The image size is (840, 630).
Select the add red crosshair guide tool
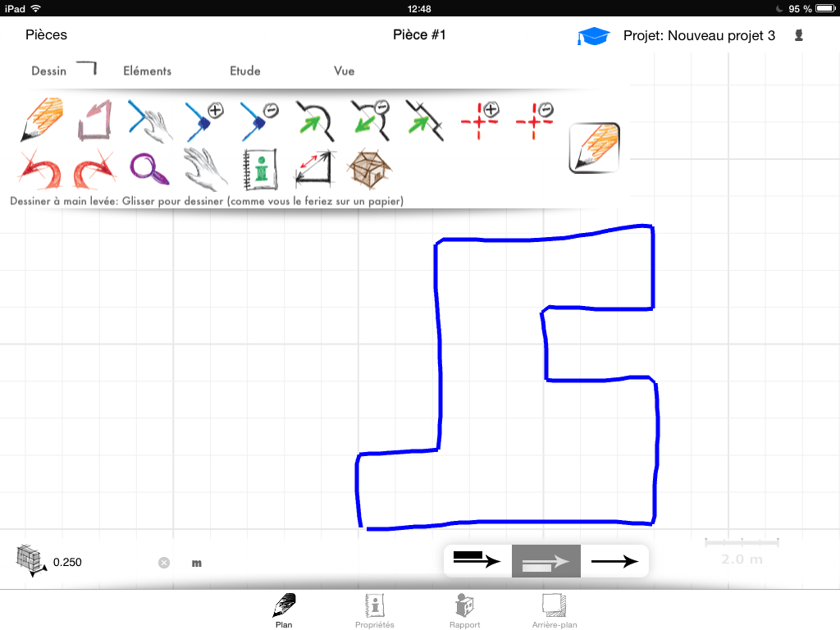click(x=480, y=120)
